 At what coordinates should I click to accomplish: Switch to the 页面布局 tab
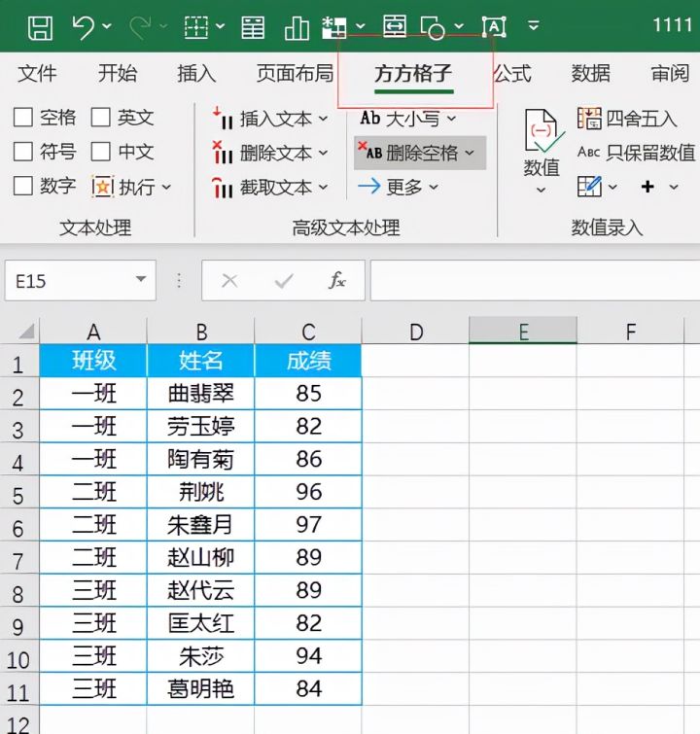click(295, 74)
